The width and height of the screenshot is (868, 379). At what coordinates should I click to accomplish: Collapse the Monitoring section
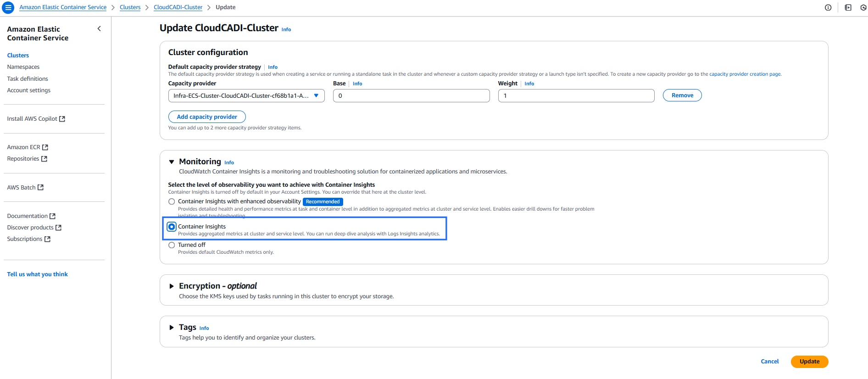tap(172, 162)
